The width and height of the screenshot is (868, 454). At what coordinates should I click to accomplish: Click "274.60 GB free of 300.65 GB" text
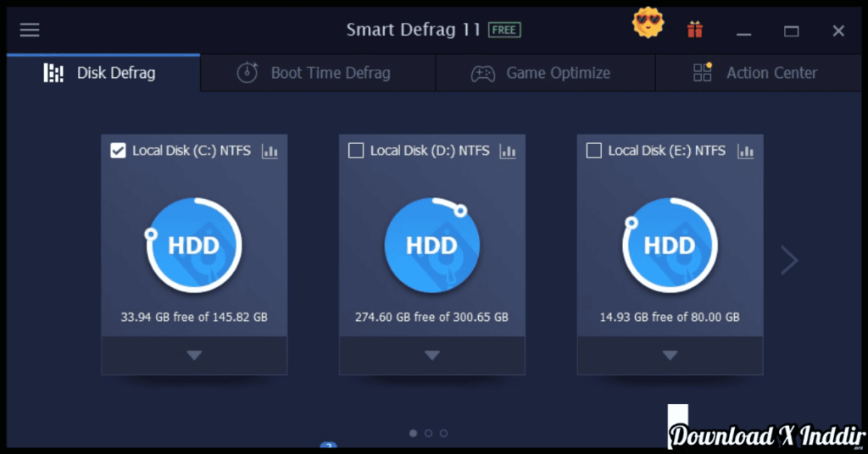click(431, 318)
